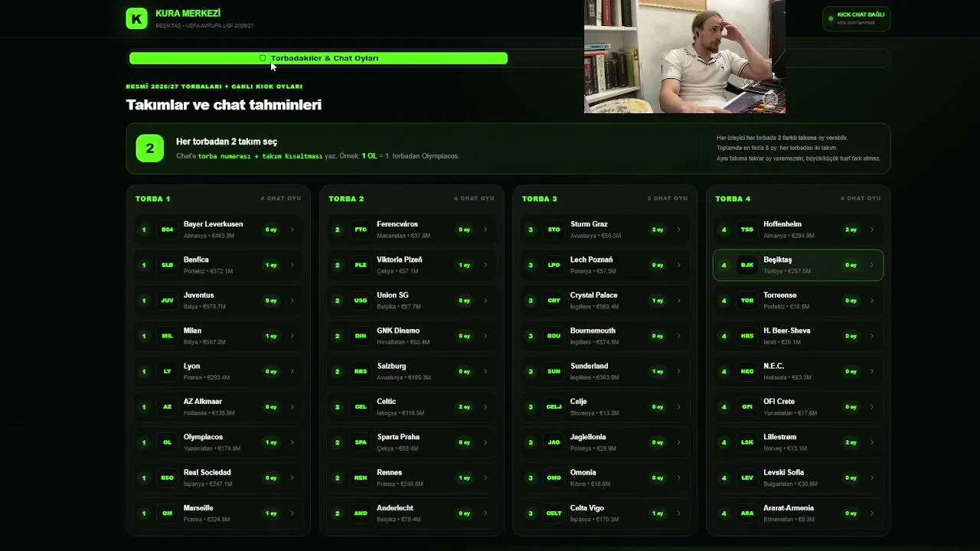
Task: Click the STG Sturm Graz badge
Action: pyautogui.click(x=554, y=230)
